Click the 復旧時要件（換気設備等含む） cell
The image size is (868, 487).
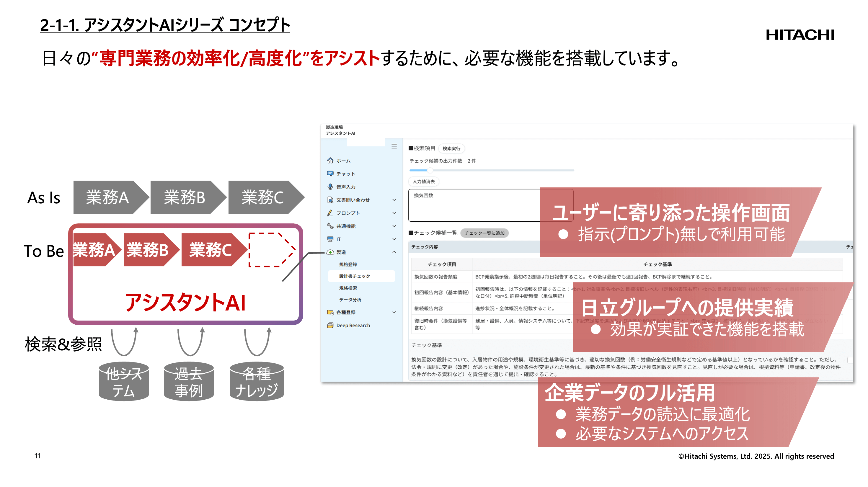point(441,324)
